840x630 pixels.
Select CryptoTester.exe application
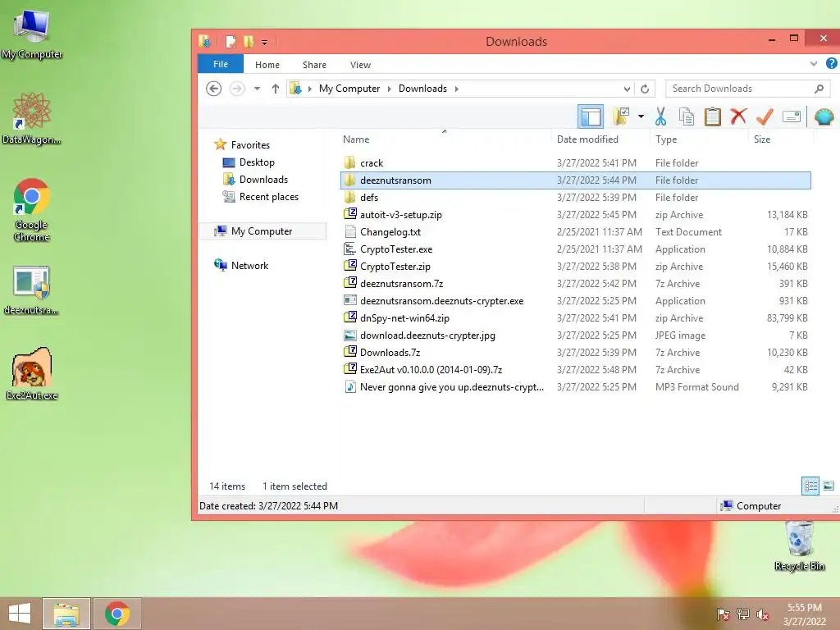(x=575, y=249)
